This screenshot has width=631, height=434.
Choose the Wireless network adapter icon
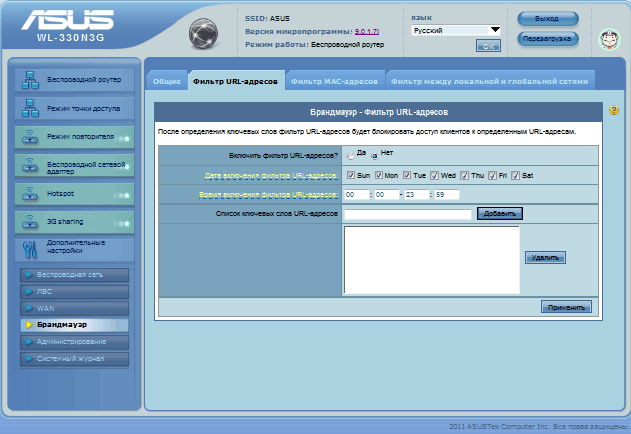tap(29, 166)
